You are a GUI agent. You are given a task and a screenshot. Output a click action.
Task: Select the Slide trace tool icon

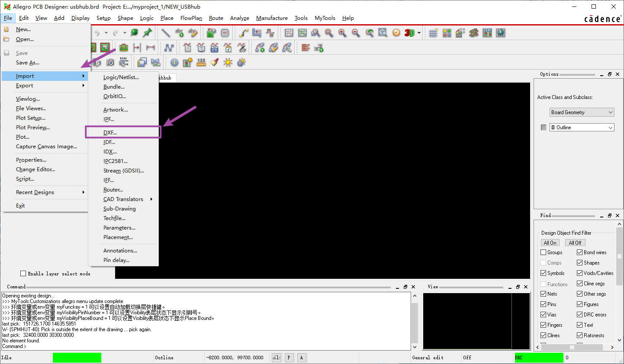click(257, 33)
